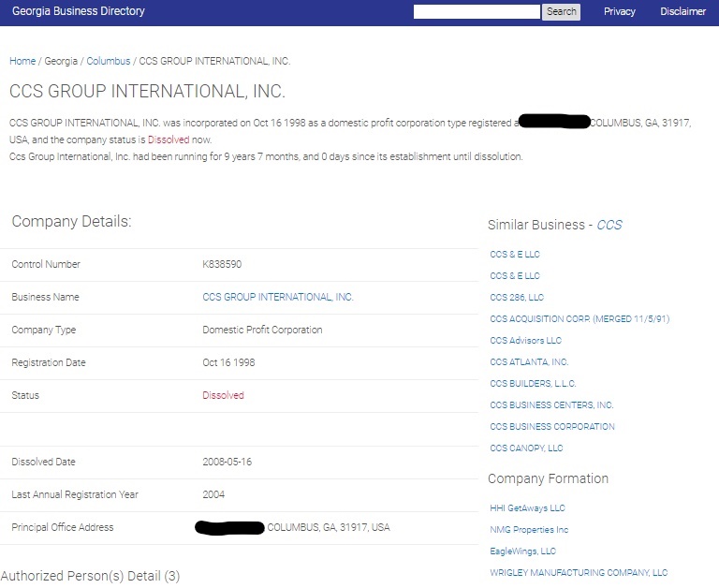Click the page title CCS GROUP INTERNATIONAL, INC.
This screenshot has height=588, width=719.
tap(147, 91)
